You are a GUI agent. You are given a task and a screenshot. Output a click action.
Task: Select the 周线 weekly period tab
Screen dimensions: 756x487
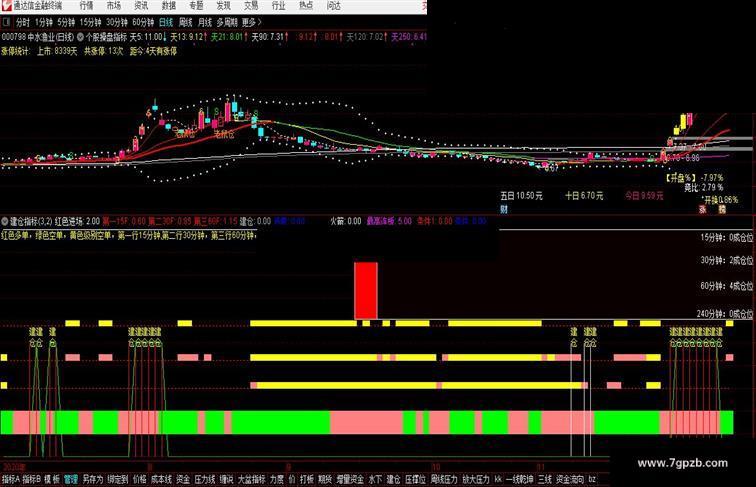[x=185, y=22]
